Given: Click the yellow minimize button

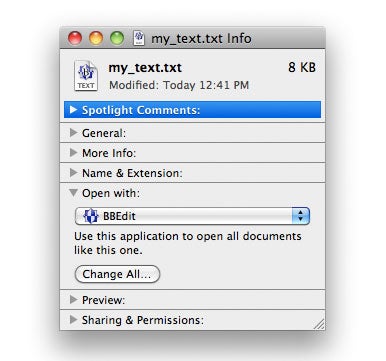Looking at the screenshot, I should click(96, 38).
